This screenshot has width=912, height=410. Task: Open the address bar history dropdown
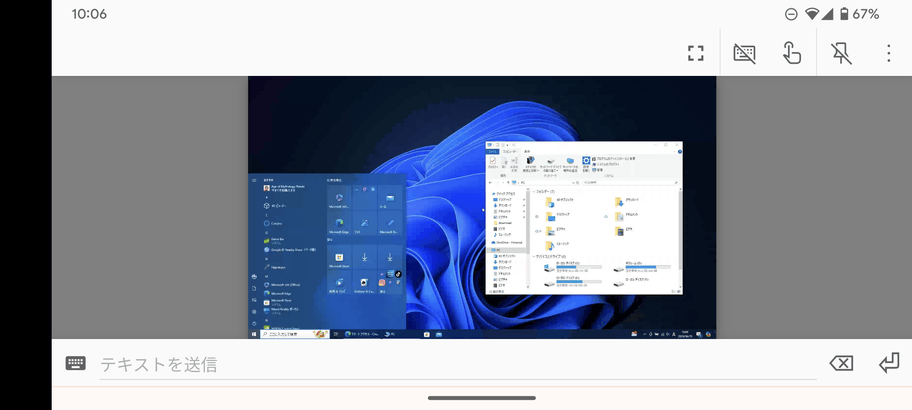tap(573, 182)
